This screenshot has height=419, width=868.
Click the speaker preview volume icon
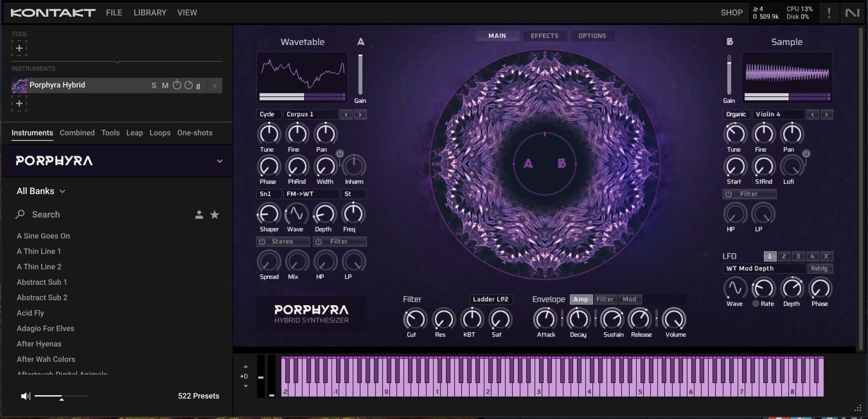click(x=26, y=396)
